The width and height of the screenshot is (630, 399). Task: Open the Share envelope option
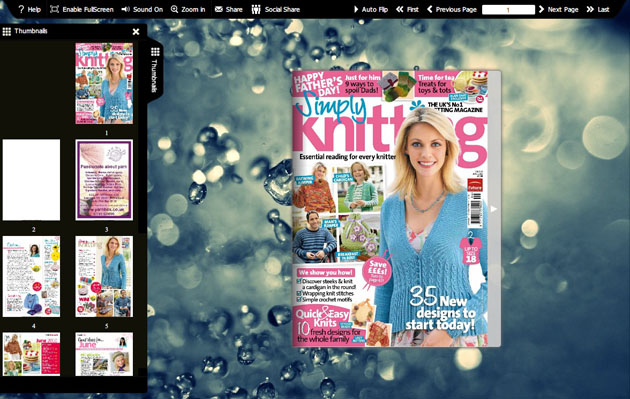coord(228,9)
